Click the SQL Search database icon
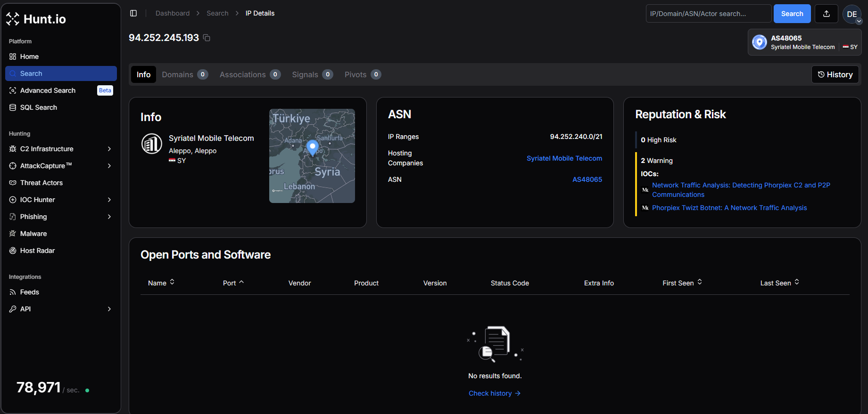Viewport: 868px width, 414px height. click(x=13, y=107)
